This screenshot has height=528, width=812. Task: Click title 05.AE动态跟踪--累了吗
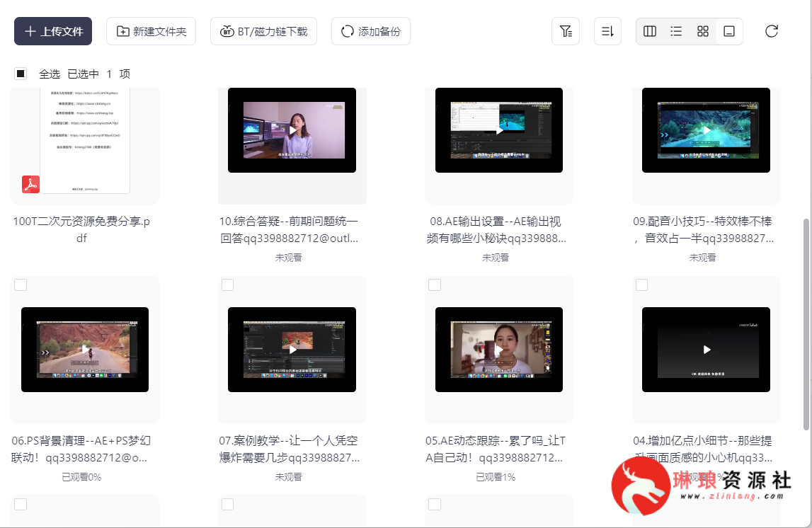pyautogui.click(x=496, y=449)
